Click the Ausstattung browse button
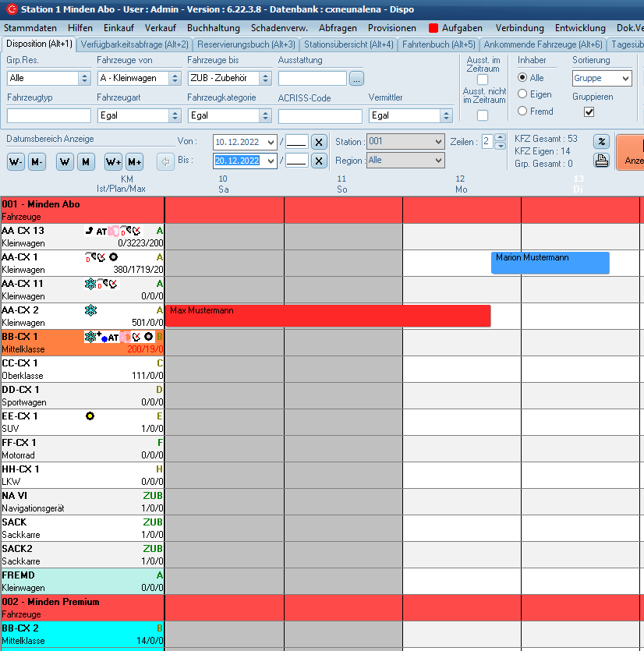Image resolution: width=644 pixels, height=651 pixels. (356, 78)
